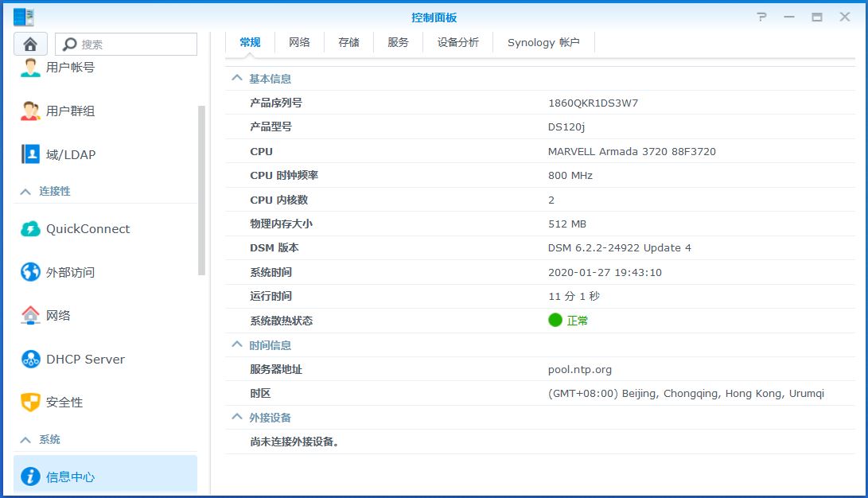Viewport: 868px width, 498px height.
Task: Click the CPU 内核数 label
Action: (278, 200)
